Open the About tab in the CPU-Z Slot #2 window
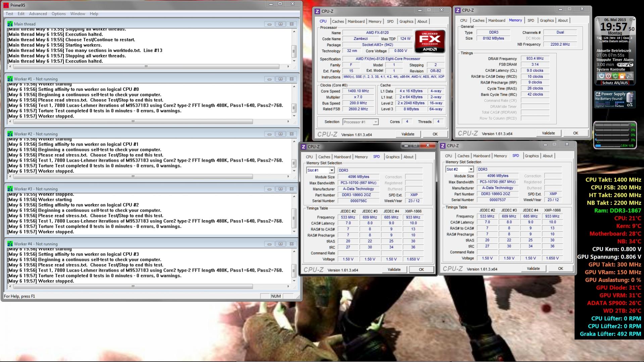Viewport: 644px width, 362px height. [548, 156]
